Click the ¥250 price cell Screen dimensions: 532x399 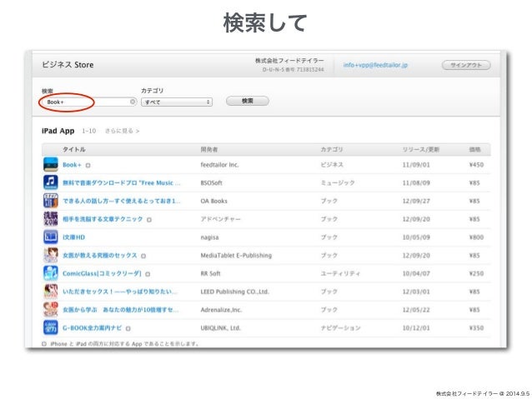(476, 273)
